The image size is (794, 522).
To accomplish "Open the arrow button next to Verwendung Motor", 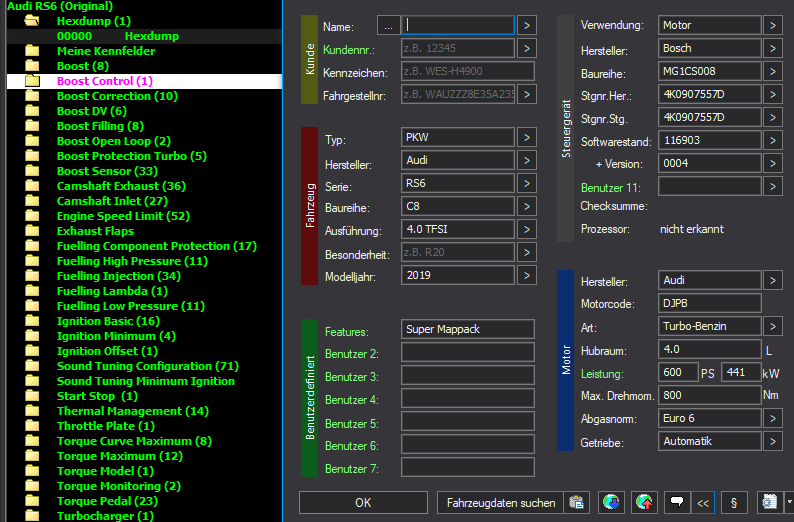I will pyautogui.click(x=773, y=25).
